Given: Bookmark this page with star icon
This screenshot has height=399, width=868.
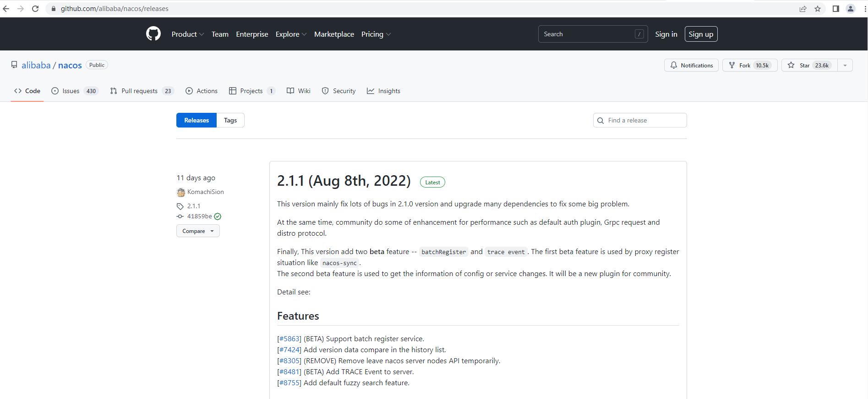Looking at the screenshot, I should (x=818, y=9).
